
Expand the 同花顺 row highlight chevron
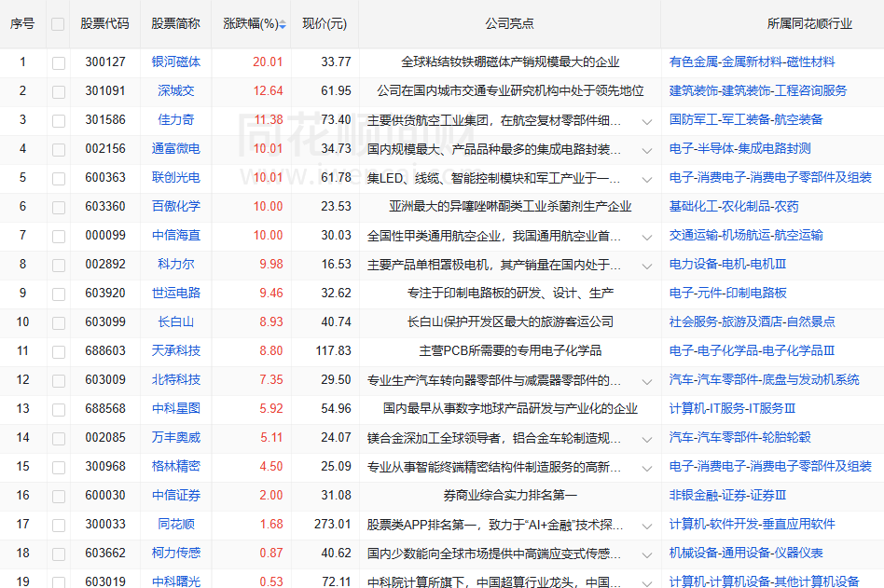pyautogui.click(x=647, y=526)
